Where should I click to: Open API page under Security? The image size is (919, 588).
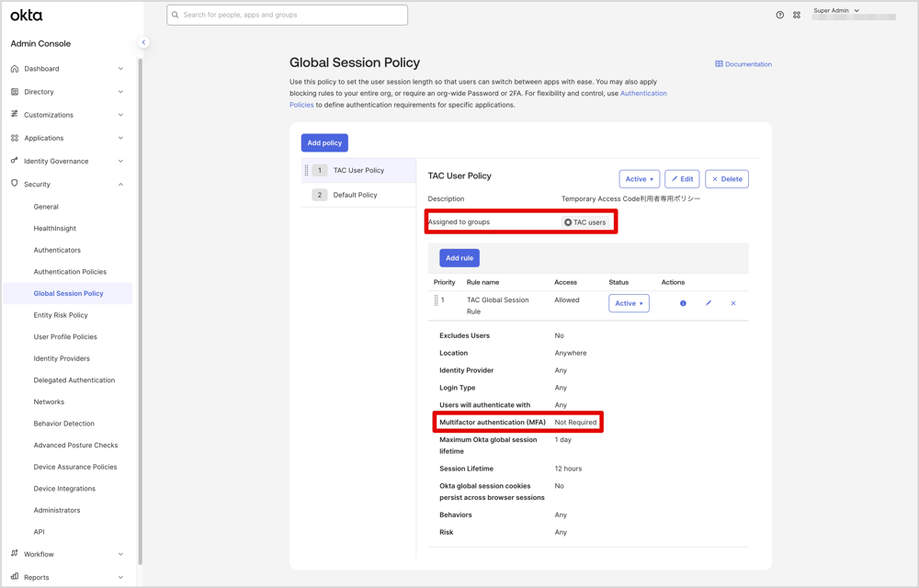40,532
